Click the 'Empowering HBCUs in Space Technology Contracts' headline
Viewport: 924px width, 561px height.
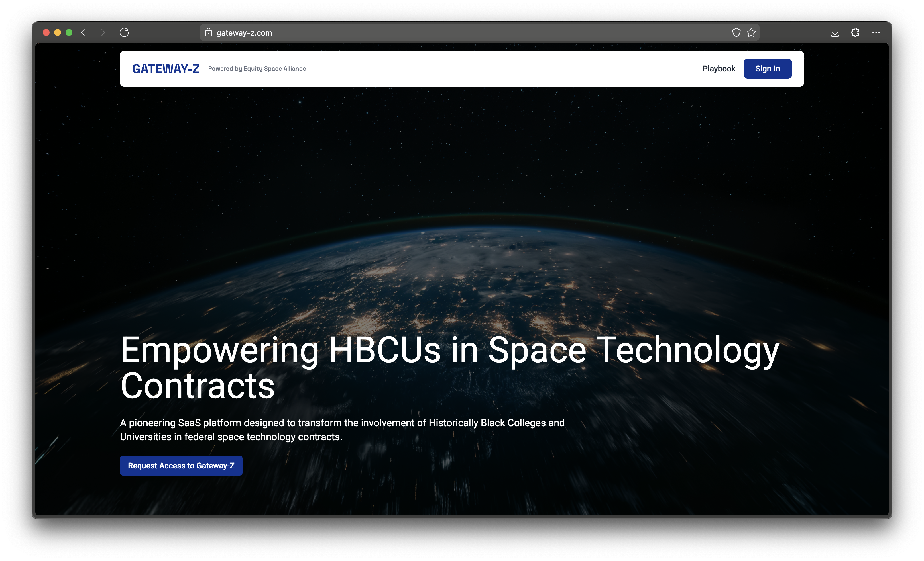[x=450, y=368]
